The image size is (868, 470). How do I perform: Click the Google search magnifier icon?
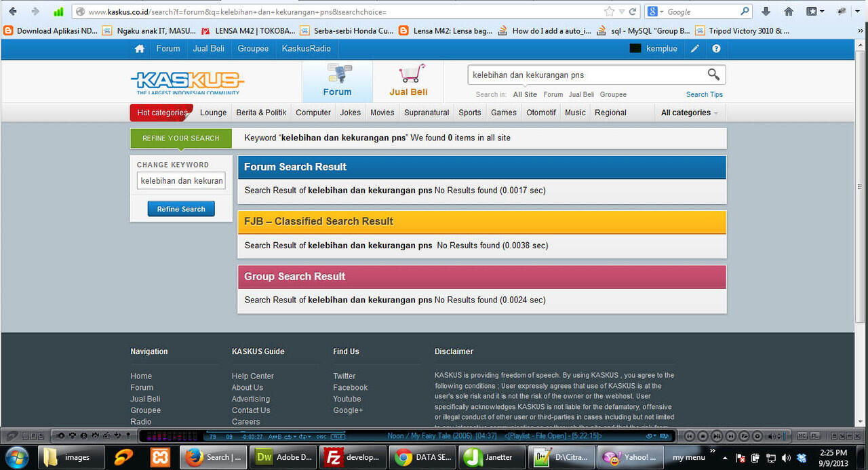pyautogui.click(x=745, y=12)
